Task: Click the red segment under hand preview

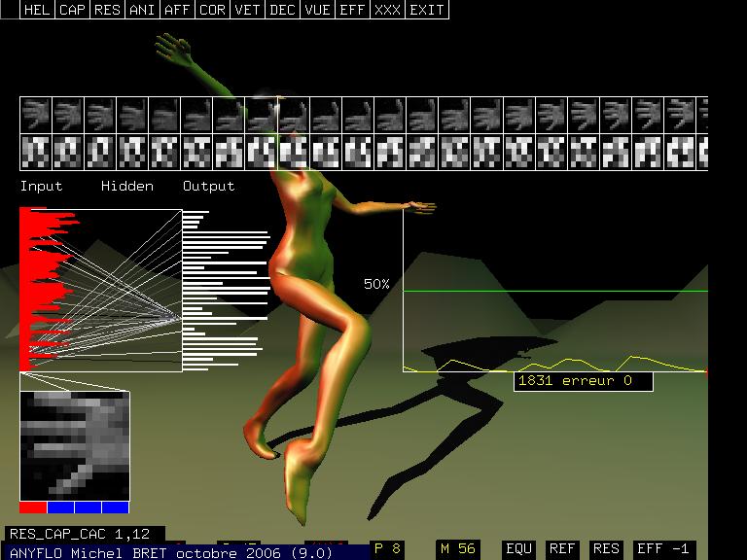Action: [x=32, y=507]
